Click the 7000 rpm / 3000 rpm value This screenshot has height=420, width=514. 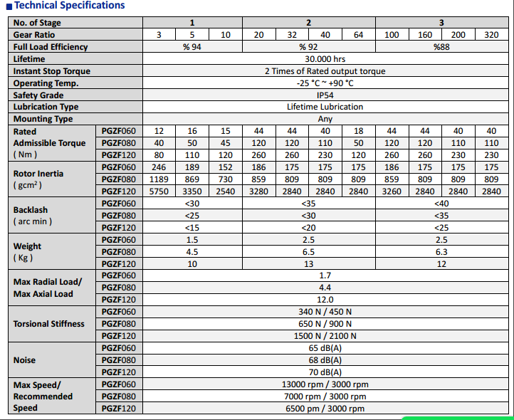click(x=325, y=397)
